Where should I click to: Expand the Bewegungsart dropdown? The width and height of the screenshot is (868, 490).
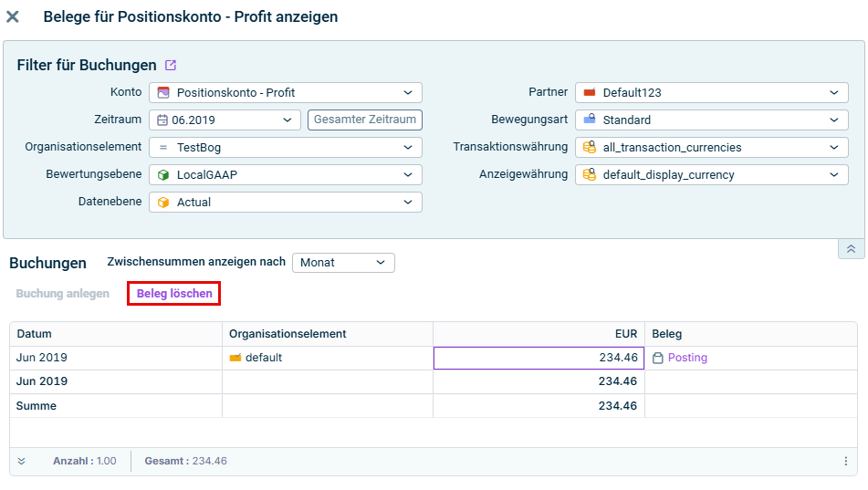tap(833, 120)
